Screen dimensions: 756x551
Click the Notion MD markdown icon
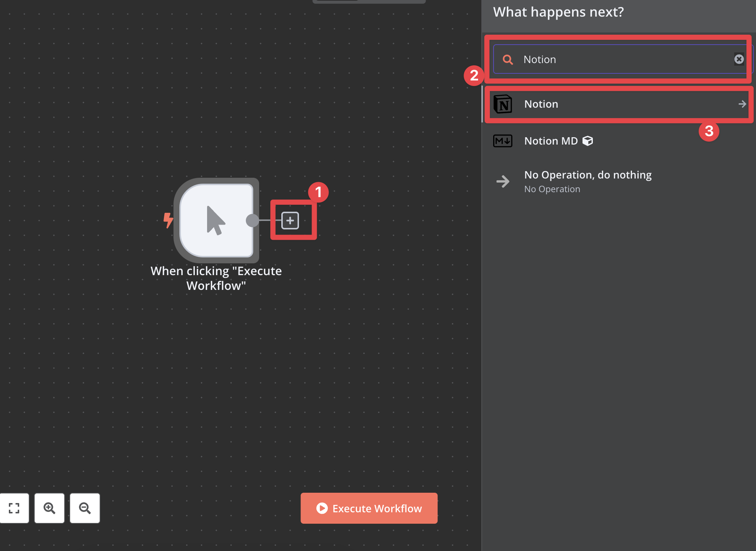pyautogui.click(x=503, y=141)
